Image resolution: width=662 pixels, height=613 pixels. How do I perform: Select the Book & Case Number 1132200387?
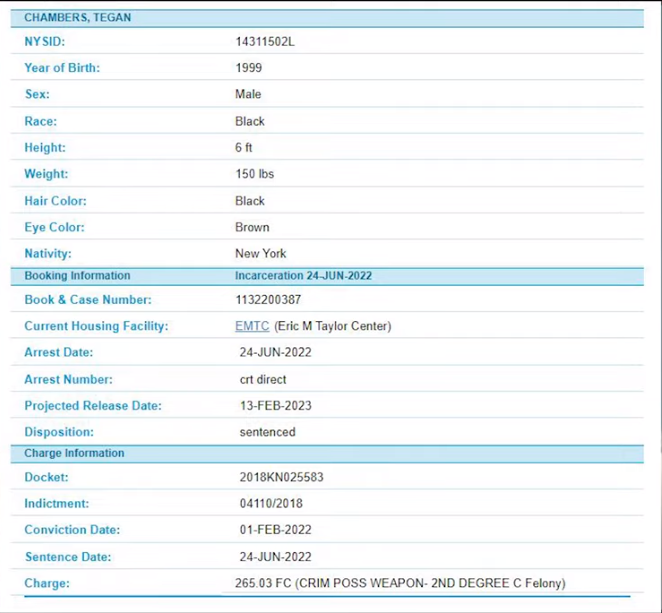pos(268,300)
